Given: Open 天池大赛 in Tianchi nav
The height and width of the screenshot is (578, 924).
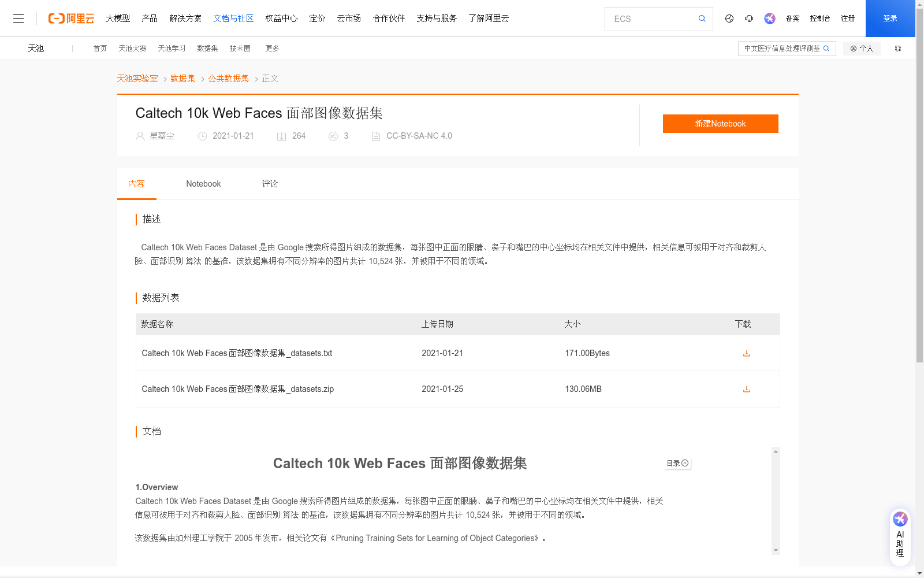Looking at the screenshot, I should tap(132, 49).
